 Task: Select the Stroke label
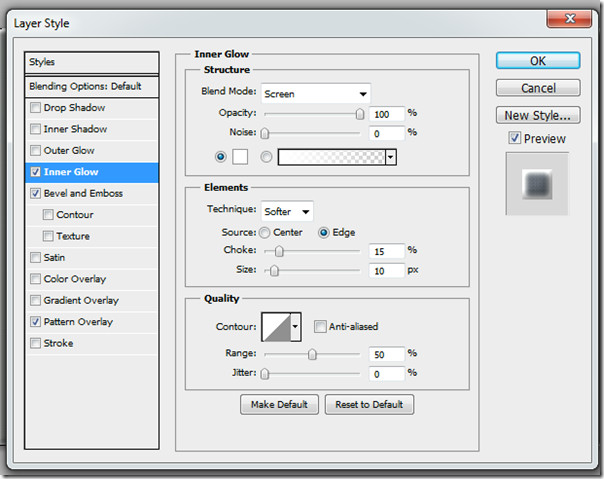58,343
